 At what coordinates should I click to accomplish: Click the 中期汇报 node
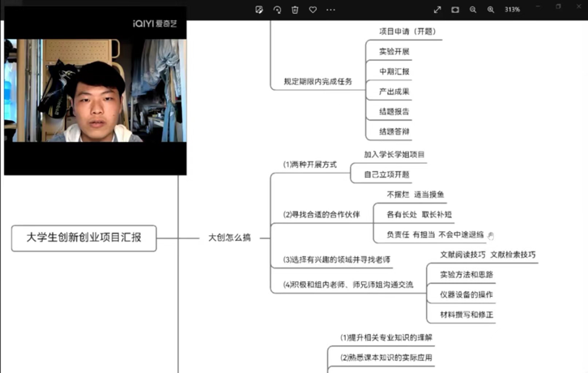(x=394, y=71)
